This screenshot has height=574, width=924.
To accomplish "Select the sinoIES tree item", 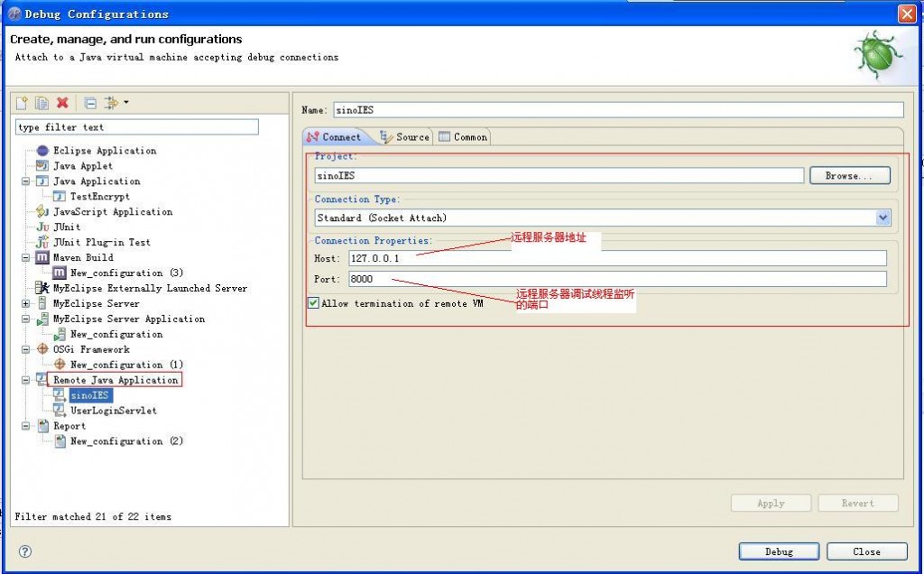I will coord(89,394).
